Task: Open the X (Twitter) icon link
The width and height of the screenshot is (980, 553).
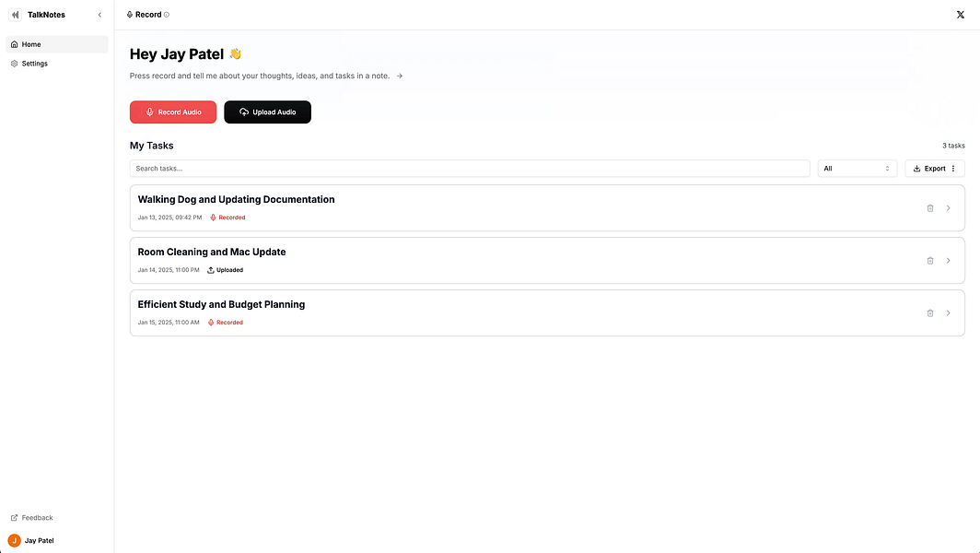Action: tap(960, 15)
